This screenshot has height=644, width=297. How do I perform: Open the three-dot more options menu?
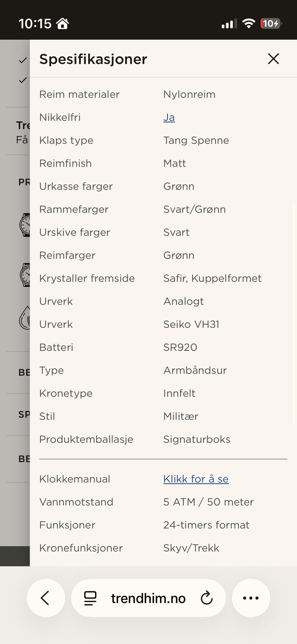pyautogui.click(x=251, y=598)
